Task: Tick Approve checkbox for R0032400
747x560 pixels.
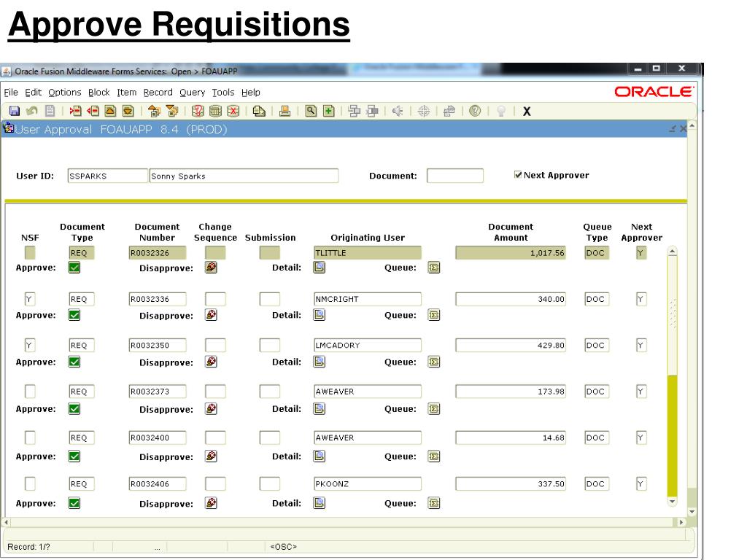Action: [74, 456]
